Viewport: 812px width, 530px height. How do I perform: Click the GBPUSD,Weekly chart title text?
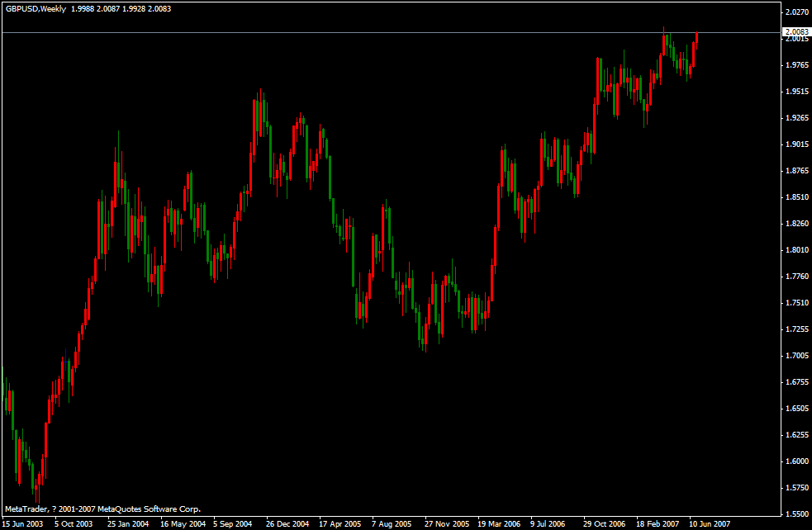36,9
